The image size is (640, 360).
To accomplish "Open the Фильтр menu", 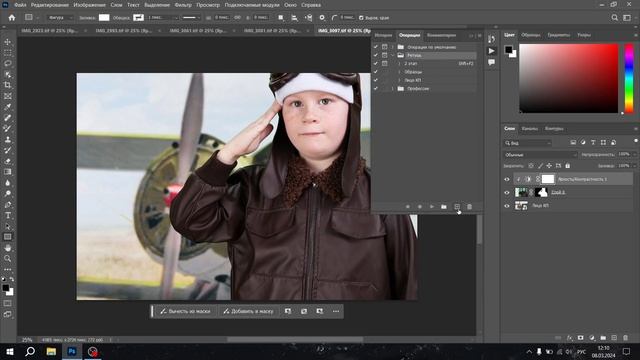I will point(183,5).
